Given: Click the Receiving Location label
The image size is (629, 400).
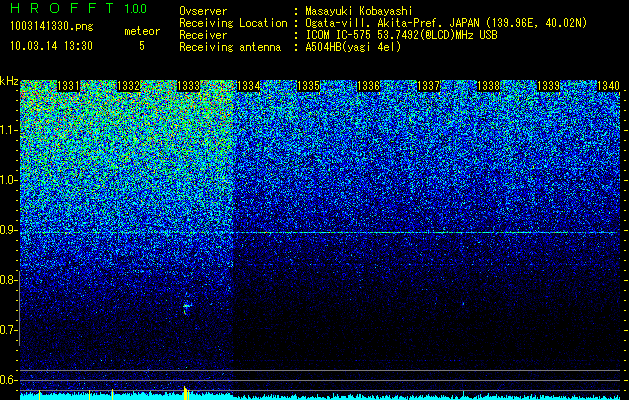Looking at the screenshot, I should click(233, 23).
